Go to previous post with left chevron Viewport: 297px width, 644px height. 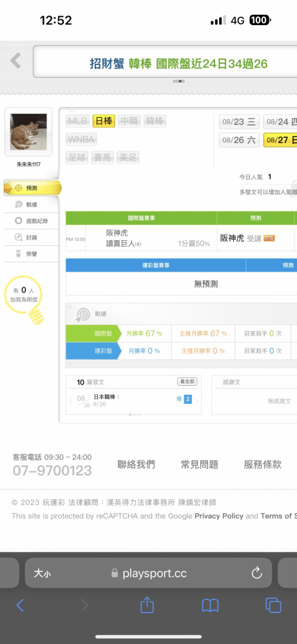[x=71, y=401]
